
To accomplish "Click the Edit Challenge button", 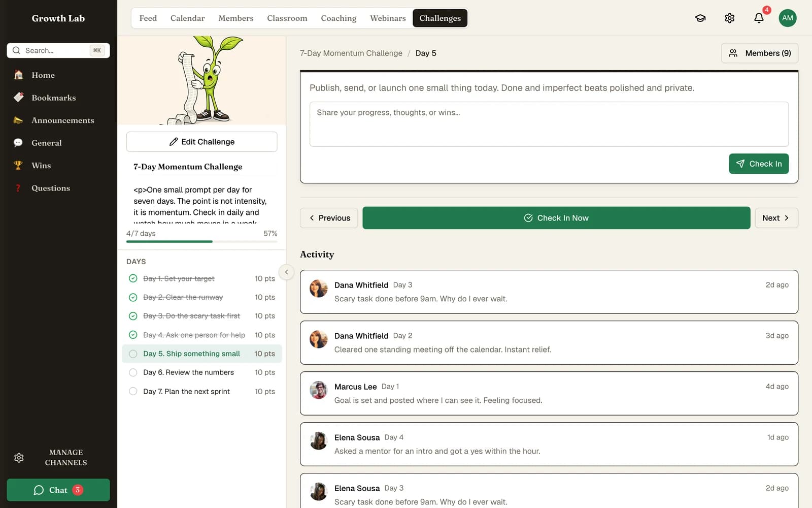I will tap(202, 142).
